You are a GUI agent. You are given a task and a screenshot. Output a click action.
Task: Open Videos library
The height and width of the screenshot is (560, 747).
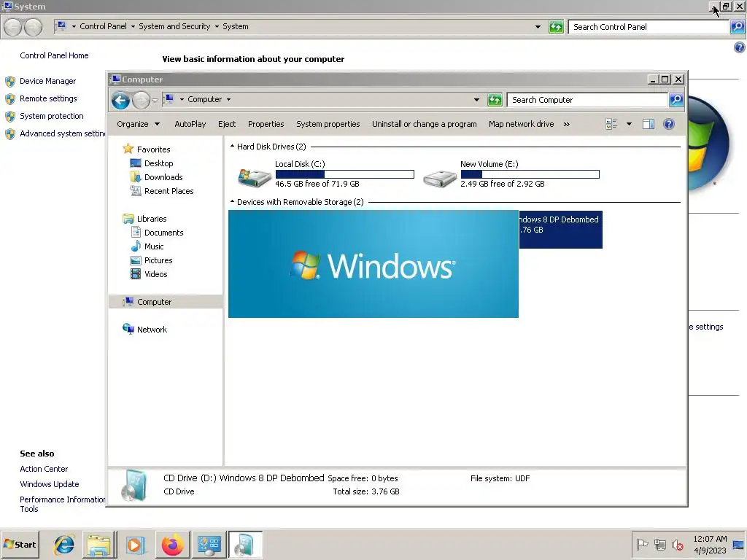click(x=156, y=273)
